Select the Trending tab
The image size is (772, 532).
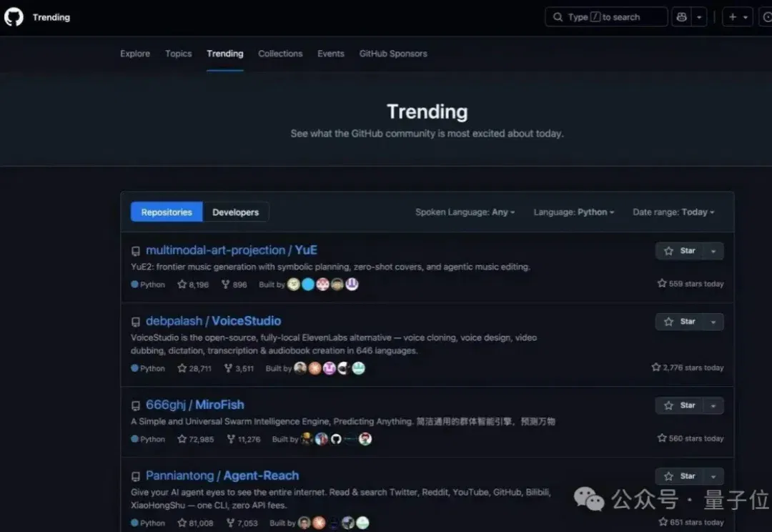coord(225,54)
